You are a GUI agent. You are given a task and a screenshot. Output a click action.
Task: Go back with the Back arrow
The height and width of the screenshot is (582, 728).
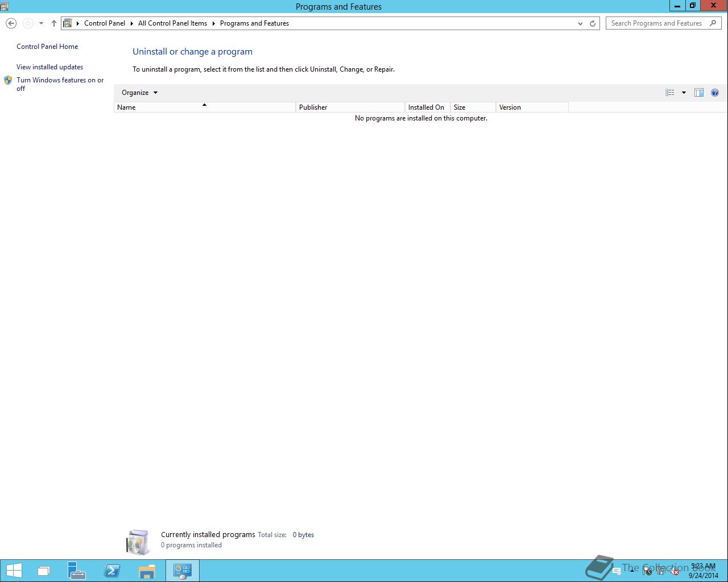pyautogui.click(x=11, y=23)
